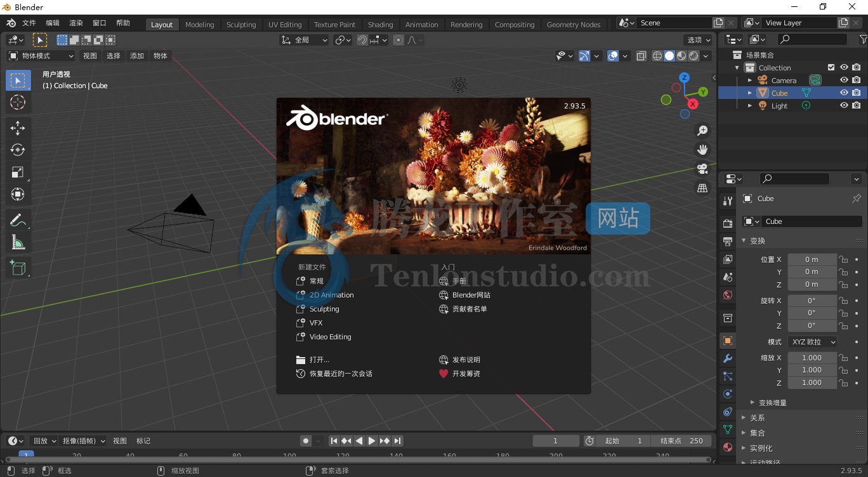The height and width of the screenshot is (477, 868).
Task: Toggle X-ray view mode
Action: [641, 56]
